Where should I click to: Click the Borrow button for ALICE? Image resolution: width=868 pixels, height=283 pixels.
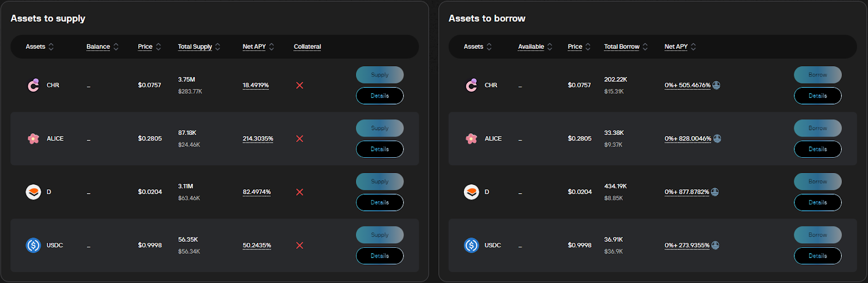coord(818,128)
